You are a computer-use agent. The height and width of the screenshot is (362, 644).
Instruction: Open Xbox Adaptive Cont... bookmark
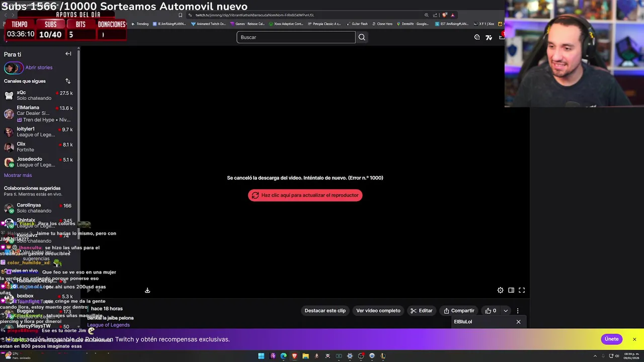pos(286,24)
